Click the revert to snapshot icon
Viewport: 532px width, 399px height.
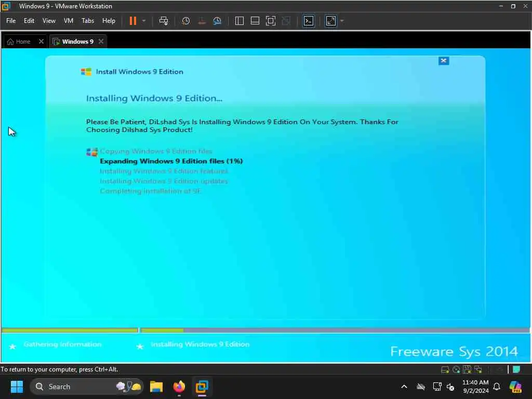(202, 21)
